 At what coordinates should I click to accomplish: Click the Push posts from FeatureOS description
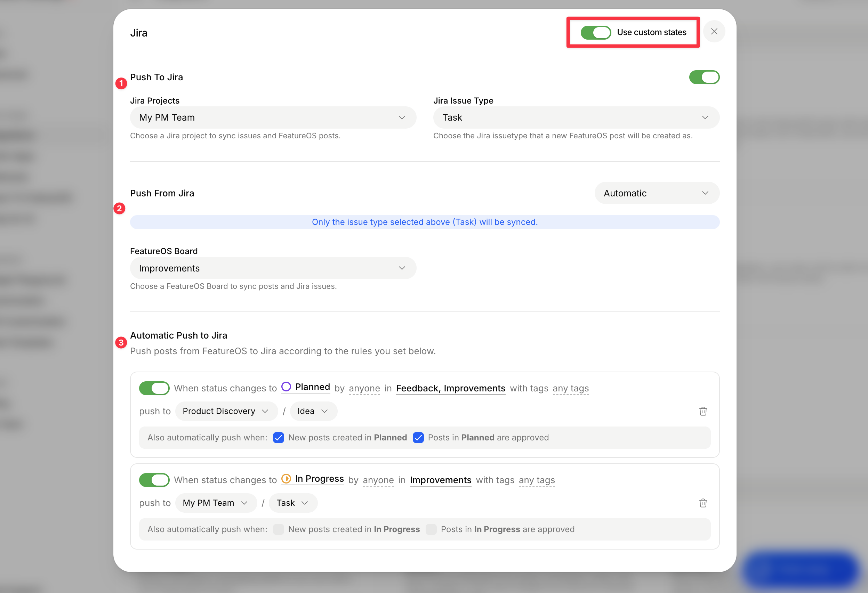tap(283, 351)
